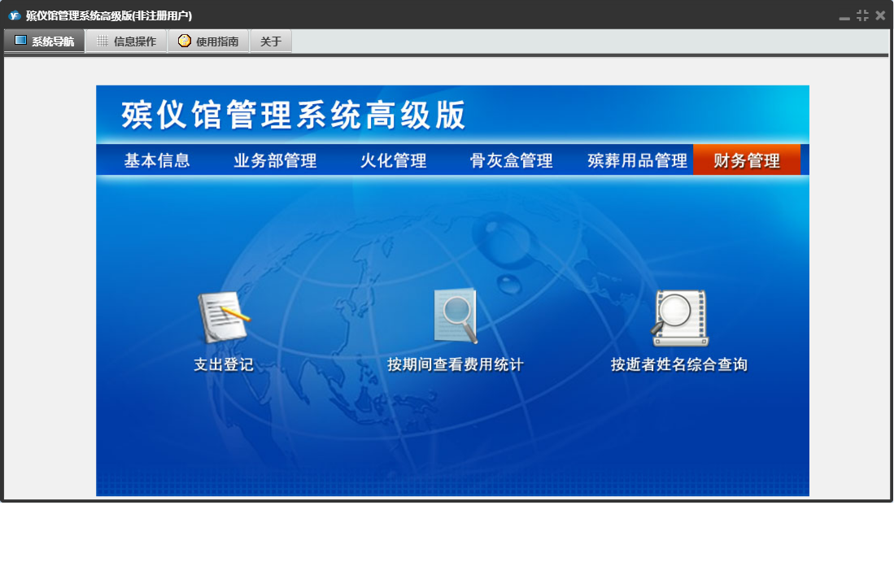Open 按逝者姓名综合查询 search icon
The height and width of the screenshot is (588, 894).
pos(679,318)
